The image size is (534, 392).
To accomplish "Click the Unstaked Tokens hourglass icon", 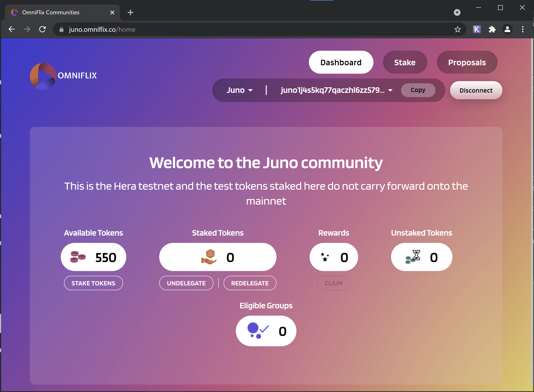I will (x=413, y=257).
